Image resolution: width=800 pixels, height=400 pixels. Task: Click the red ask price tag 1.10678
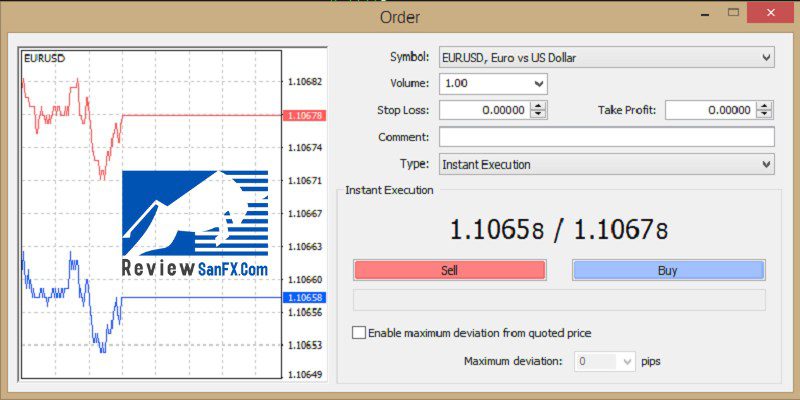pyautogui.click(x=303, y=116)
